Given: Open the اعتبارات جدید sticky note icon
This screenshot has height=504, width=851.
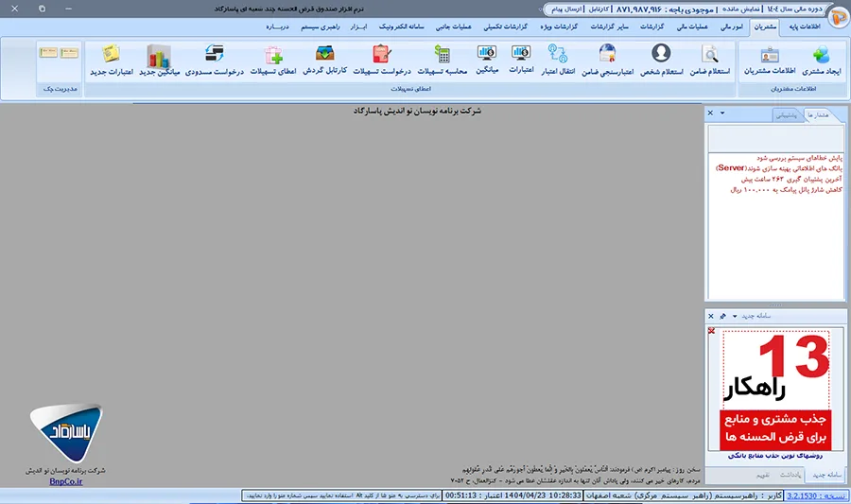Looking at the screenshot, I should [x=112, y=54].
